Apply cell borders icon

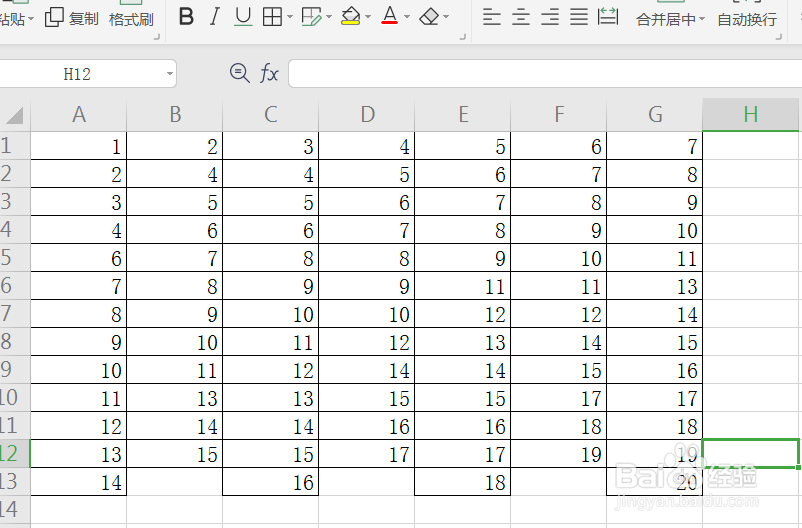272,17
